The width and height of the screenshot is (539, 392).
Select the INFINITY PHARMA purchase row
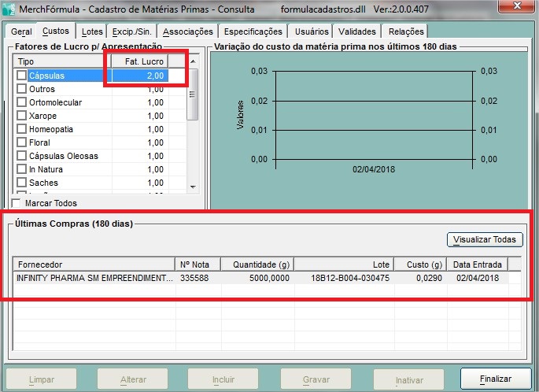[x=93, y=278]
